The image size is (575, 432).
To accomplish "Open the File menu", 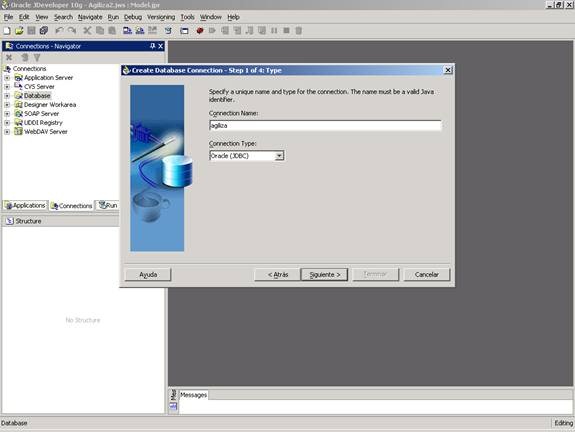I will [x=8, y=17].
